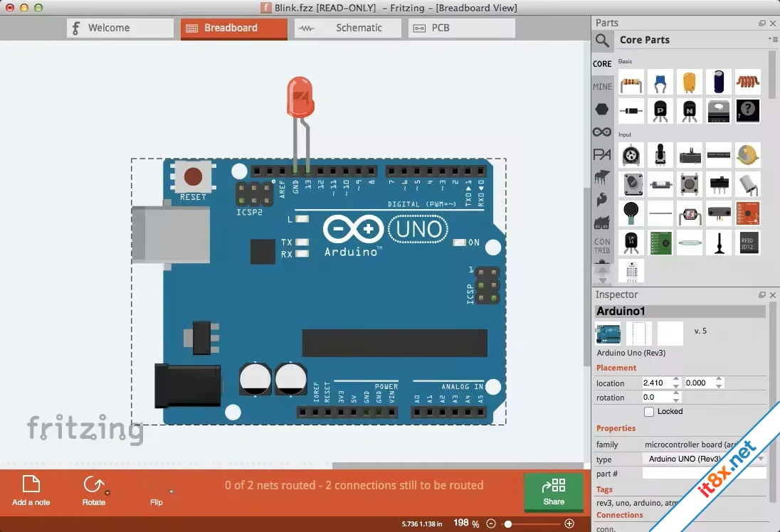This screenshot has width=780, height=532.
Task: Select the blue ceramic capacitor part
Action: click(660, 82)
